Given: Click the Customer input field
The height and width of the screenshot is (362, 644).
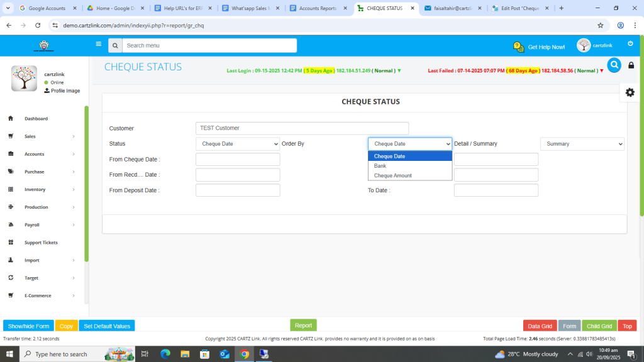Looking at the screenshot, I should (x=302, y=128).
